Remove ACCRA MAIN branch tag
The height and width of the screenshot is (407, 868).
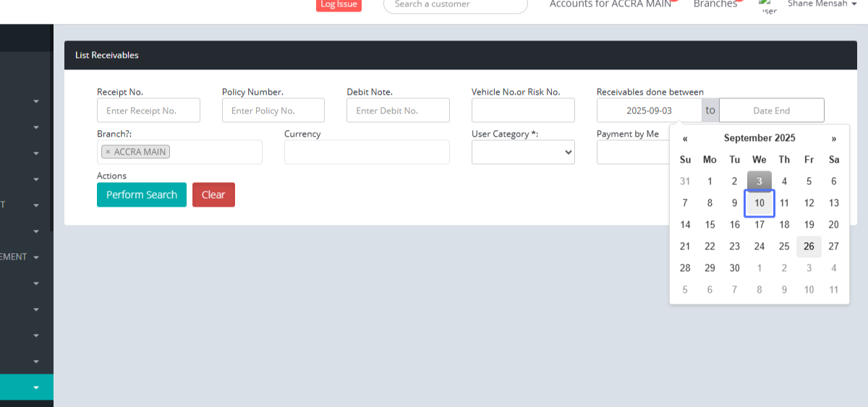(109, 153)
